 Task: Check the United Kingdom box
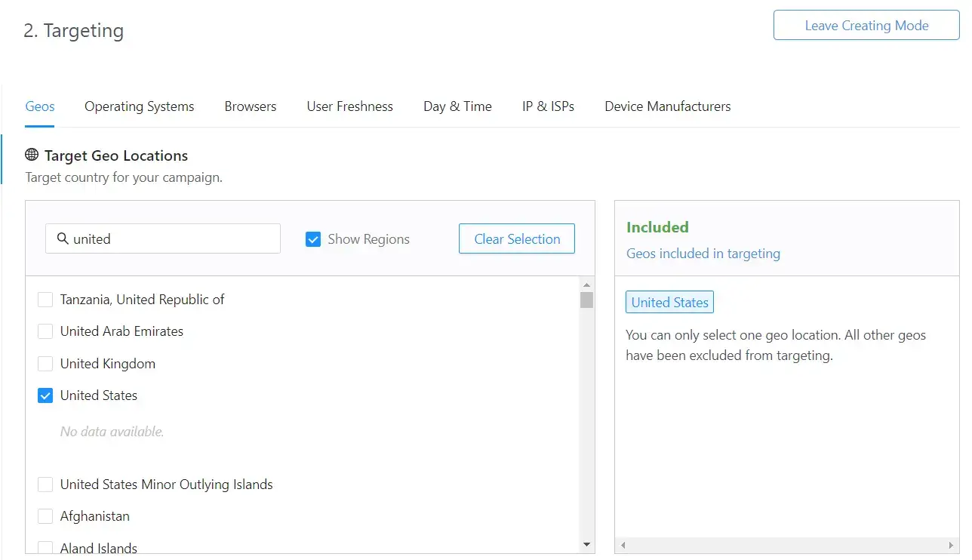[x=45, y=364]
